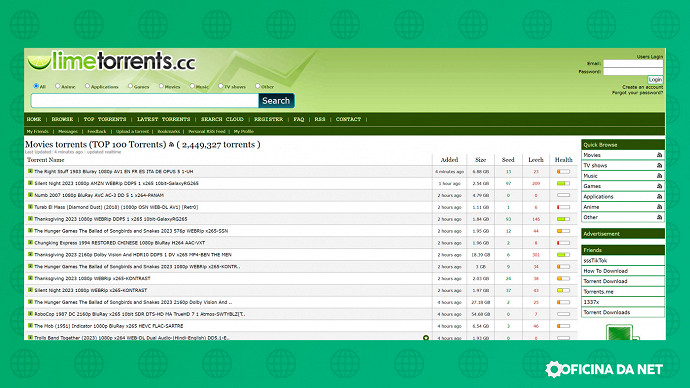
Task: Open The Hunger Games 2160p Dolby Vision torrent
Action: tap(133, 302)
